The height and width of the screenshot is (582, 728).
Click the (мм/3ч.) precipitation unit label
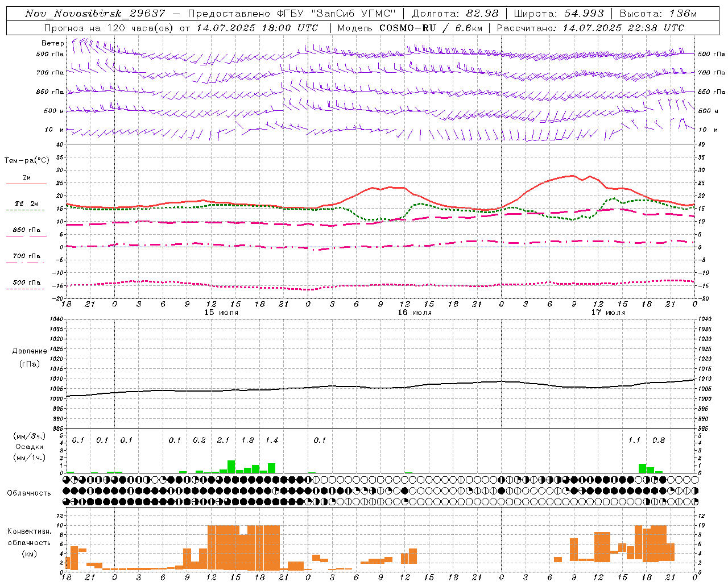29,436
